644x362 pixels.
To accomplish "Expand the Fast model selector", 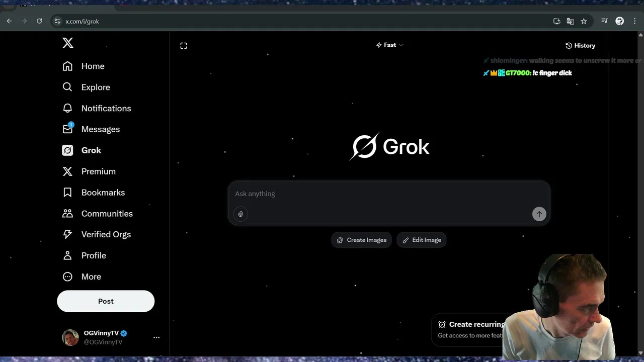I will 390,45.
